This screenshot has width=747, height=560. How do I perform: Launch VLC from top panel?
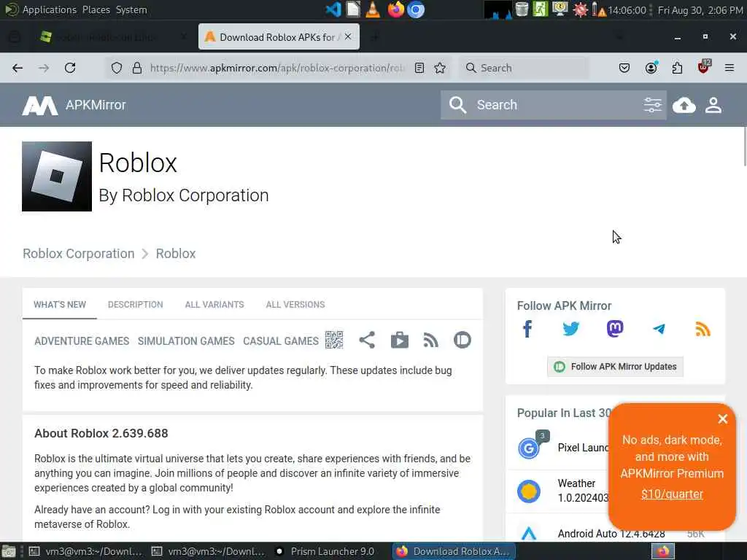click(373, 9)
